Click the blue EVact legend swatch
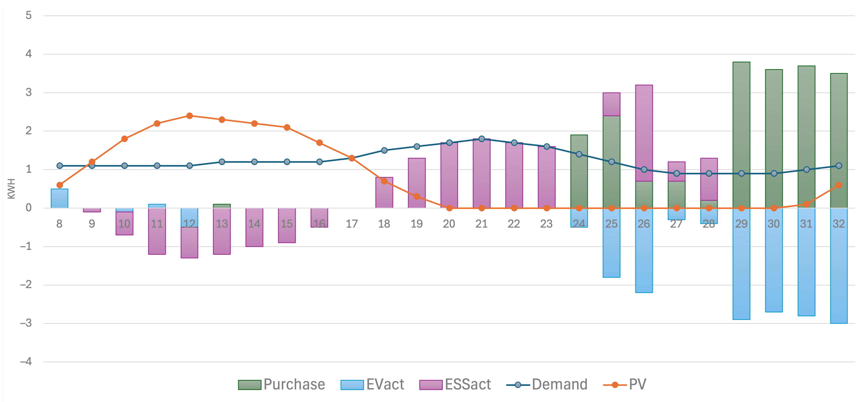 (352, 384)
